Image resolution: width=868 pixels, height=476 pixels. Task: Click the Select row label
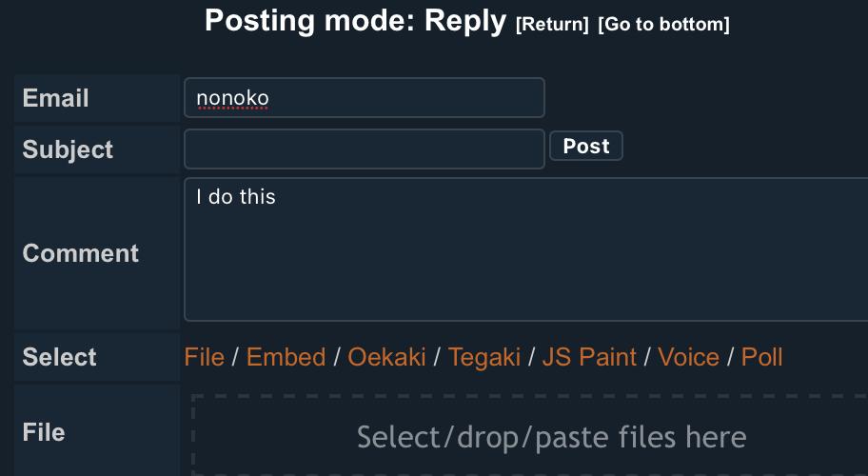click(x=59, y=357)
